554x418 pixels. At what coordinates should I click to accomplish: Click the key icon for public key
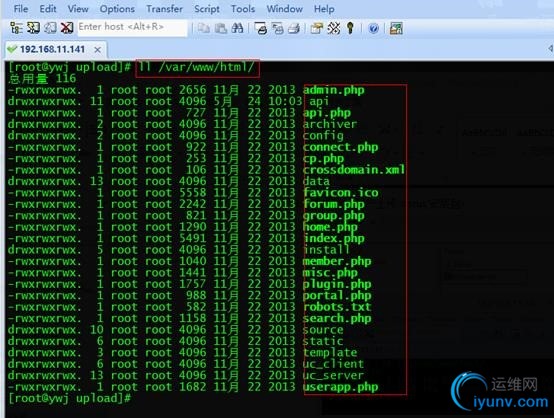(x=350, y=28)
